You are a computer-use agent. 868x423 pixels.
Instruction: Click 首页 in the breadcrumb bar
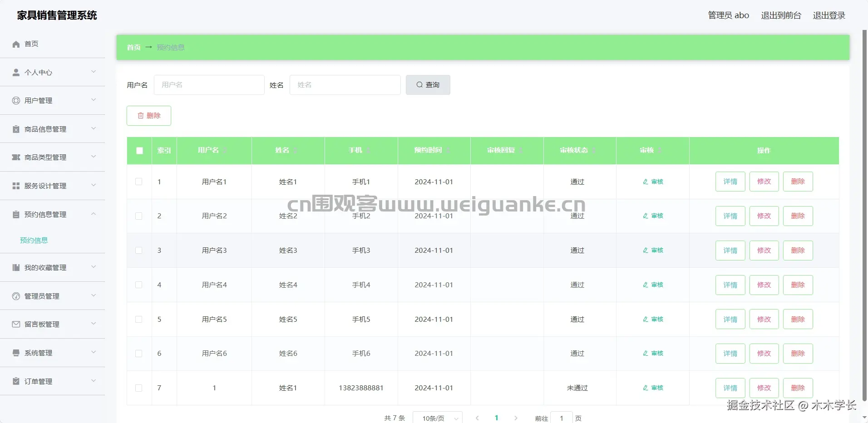coord(133,47)
